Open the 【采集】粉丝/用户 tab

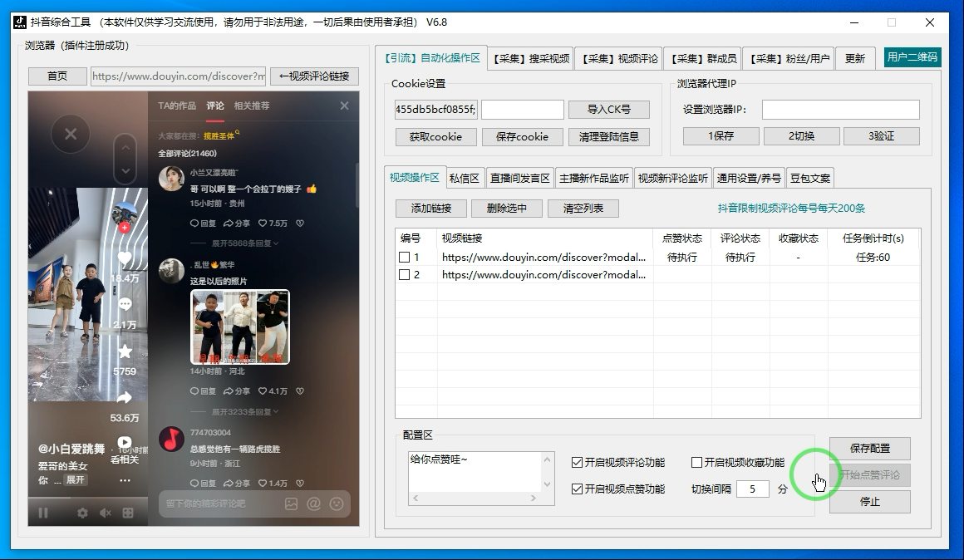click(x=789, y=58)
